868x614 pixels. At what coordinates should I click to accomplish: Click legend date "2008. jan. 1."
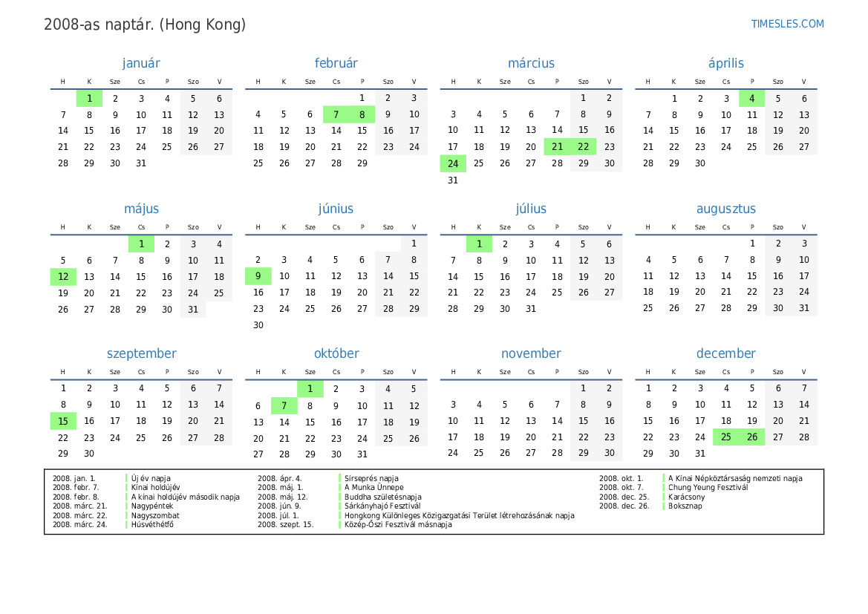point(74,478)
